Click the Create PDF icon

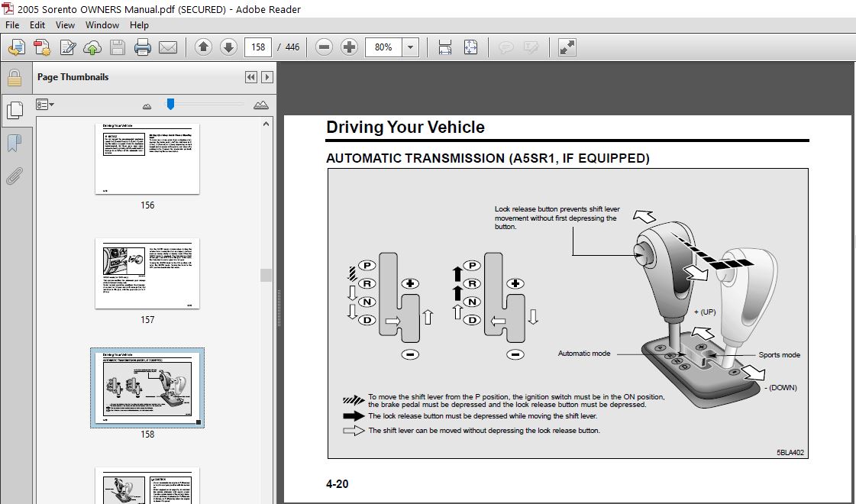[42, 47]
